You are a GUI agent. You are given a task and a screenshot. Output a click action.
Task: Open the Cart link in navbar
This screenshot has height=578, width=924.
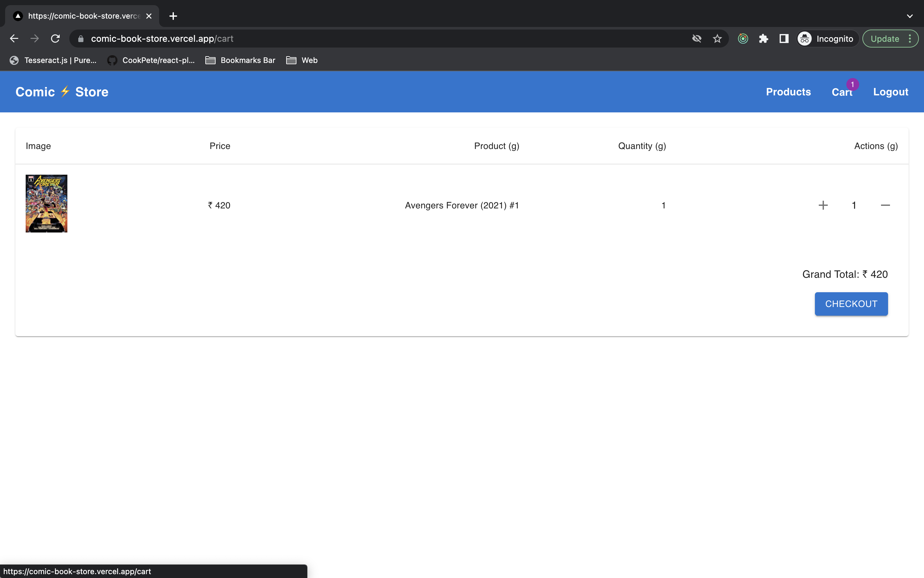842,92
